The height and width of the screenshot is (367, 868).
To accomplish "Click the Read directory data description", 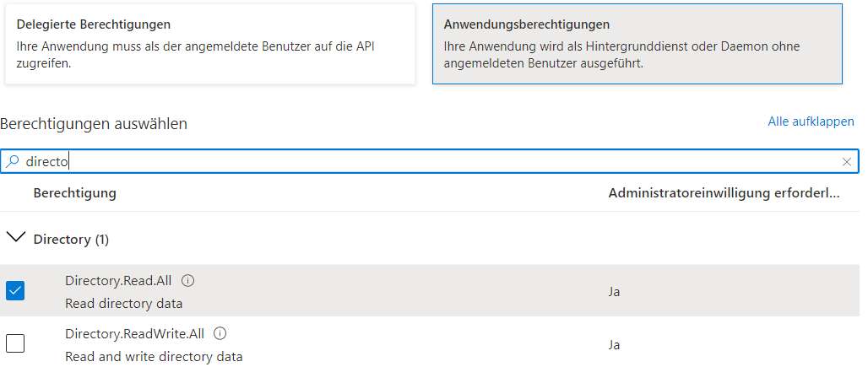I will point(123,304).
